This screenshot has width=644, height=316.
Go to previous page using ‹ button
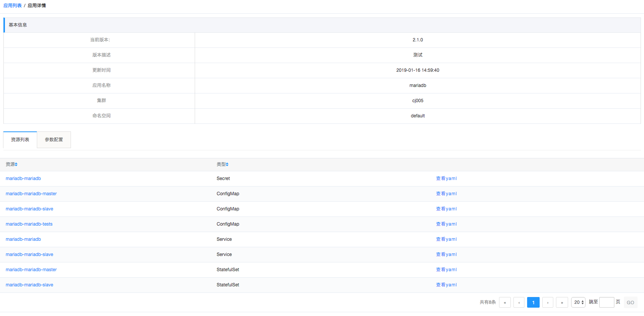coord(519,302)
